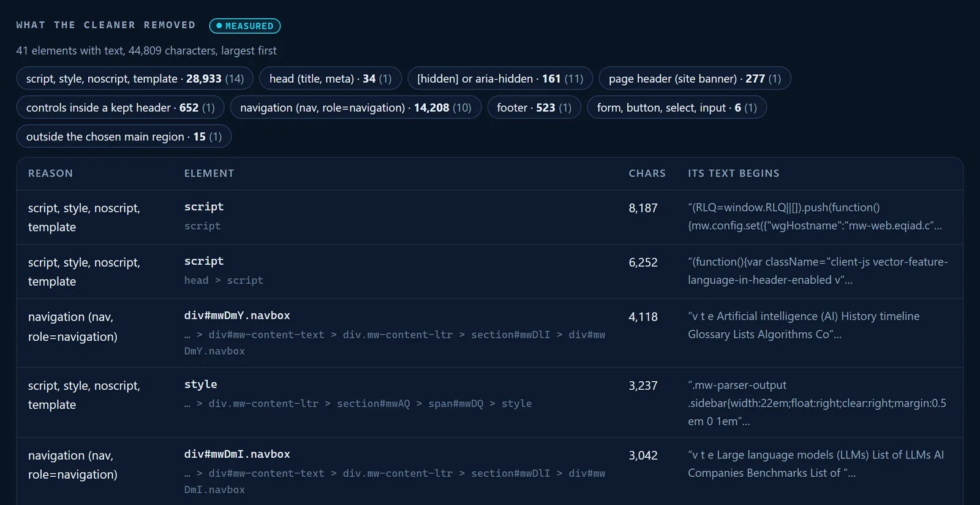Click preview "v t e Large language models"
Screen dimensions: 980x505
[x=816, y=464]
